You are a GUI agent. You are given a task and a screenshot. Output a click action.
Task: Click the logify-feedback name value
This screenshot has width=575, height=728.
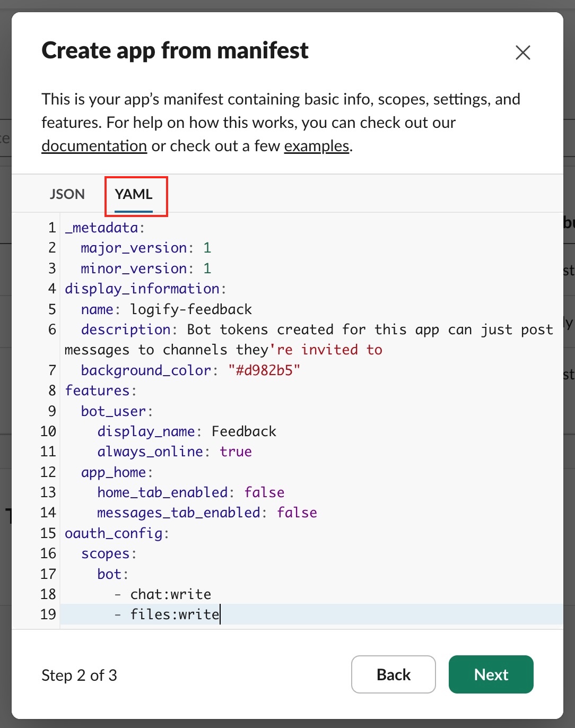click(x=191, y=309)
